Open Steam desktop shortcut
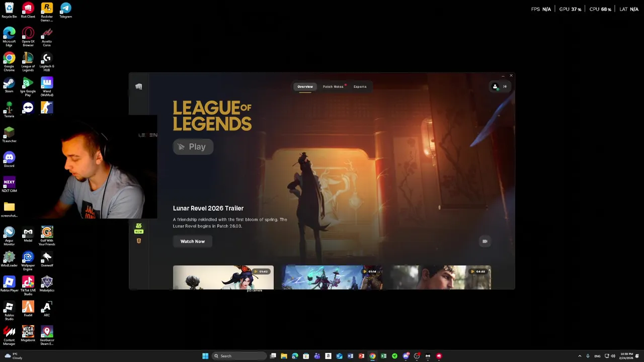Screen dimensions: 644x362 click(x=9, y=85)
